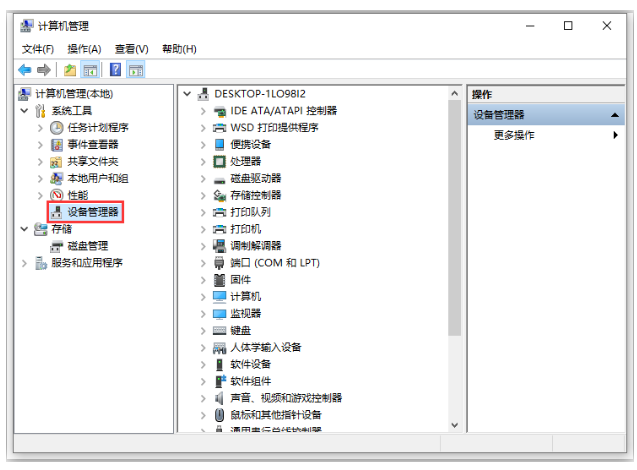
Task: Click the Up One Level folder icon
Action: 70,70
